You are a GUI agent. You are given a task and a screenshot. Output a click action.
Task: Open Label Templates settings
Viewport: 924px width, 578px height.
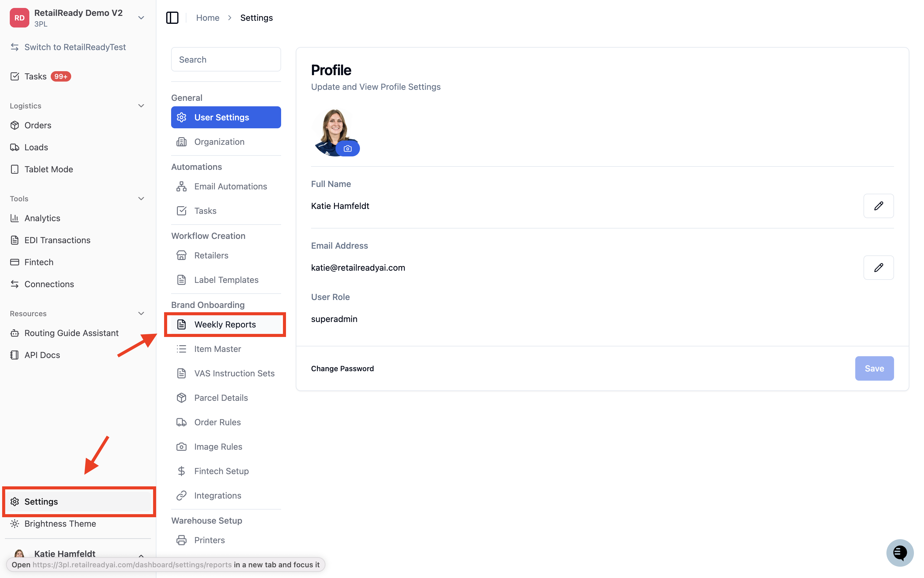[226, 280]
